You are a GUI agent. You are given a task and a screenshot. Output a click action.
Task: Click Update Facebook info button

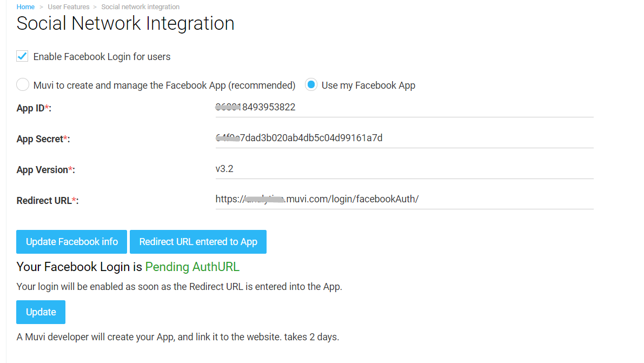tap(72, 242)
